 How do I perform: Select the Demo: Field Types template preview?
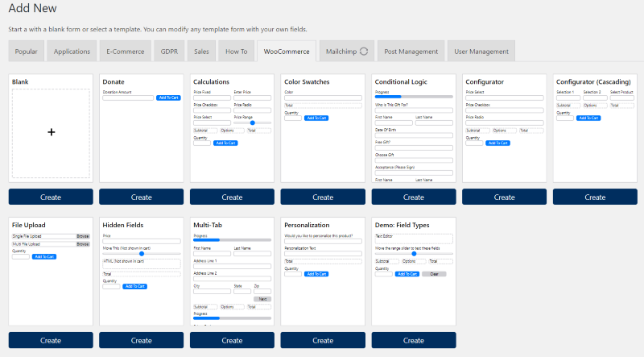tap(414, 272)
